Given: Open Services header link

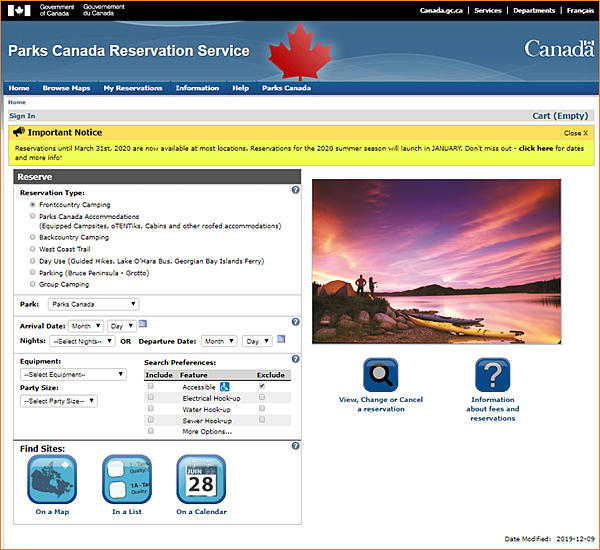Looking at the screenshot, I should click(488, 10).
